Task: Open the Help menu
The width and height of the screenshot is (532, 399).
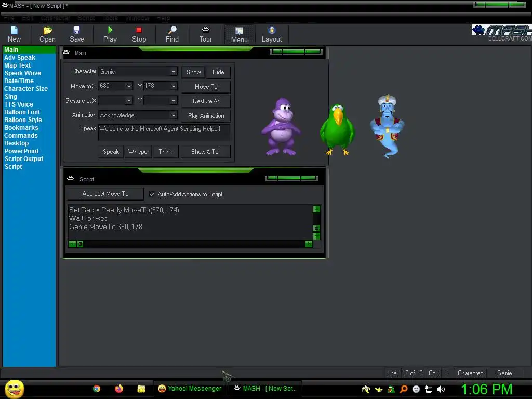Action: point(163,18)
